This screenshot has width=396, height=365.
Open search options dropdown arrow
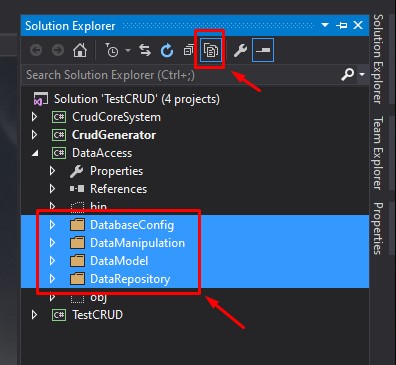pos(362,75)
